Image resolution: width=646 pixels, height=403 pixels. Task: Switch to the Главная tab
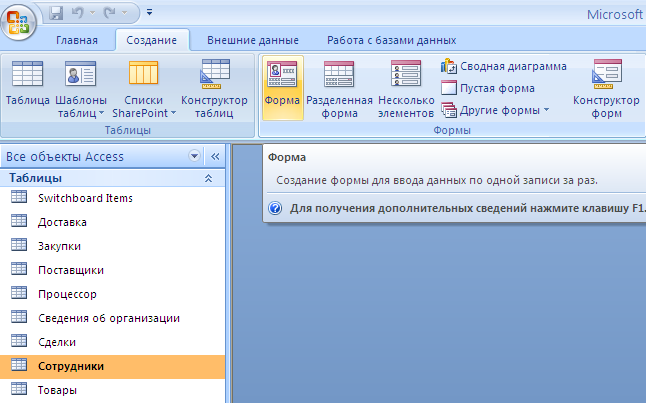point(77,40)
